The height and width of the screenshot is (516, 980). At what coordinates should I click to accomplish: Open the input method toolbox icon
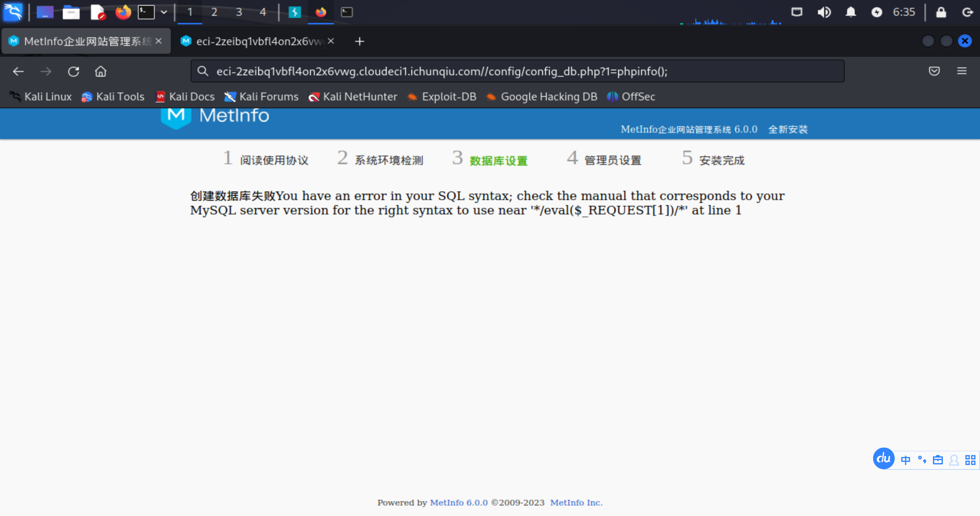[x=938, y=460]
